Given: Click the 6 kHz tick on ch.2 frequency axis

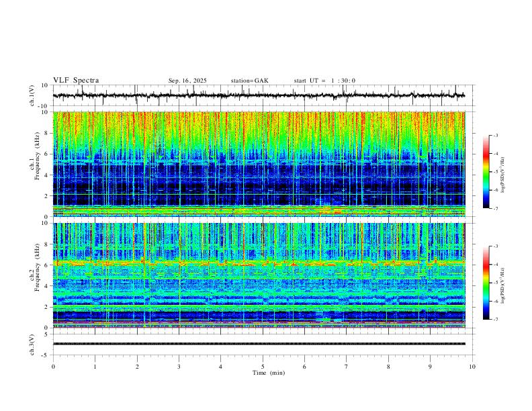Looking at the screenshot, I should 47,265.
